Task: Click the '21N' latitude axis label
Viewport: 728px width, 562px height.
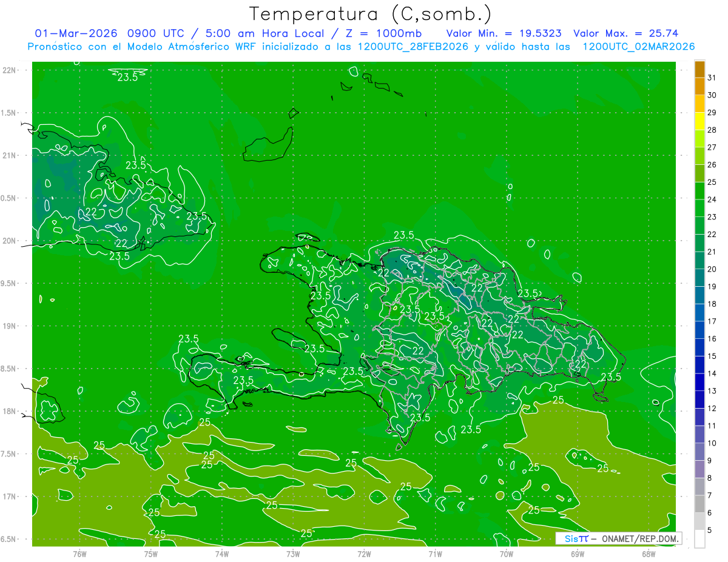Action: point(8,155)
